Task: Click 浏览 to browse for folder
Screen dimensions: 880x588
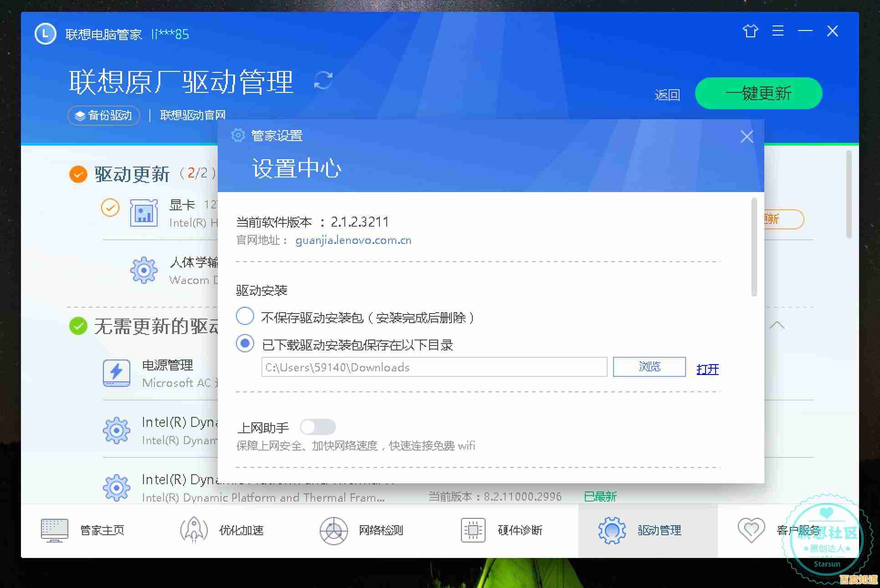Action: pos(649,367)
